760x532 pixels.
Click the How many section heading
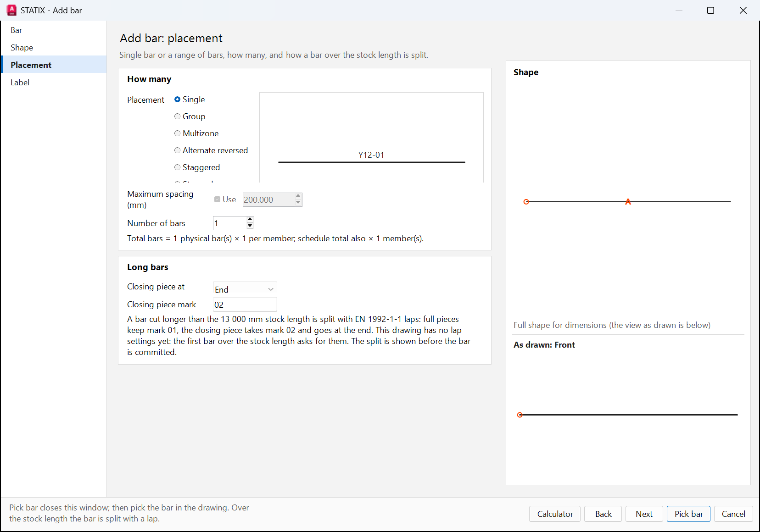point(149,79)
